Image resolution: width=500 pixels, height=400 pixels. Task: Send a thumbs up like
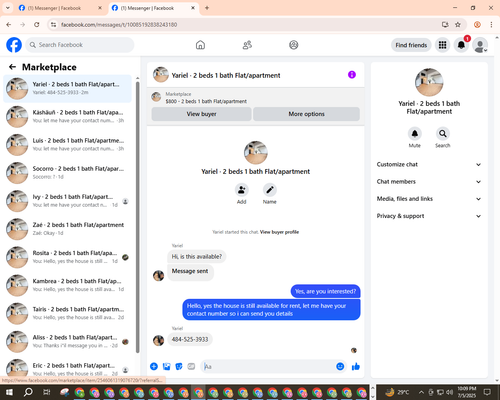(356, 367)
